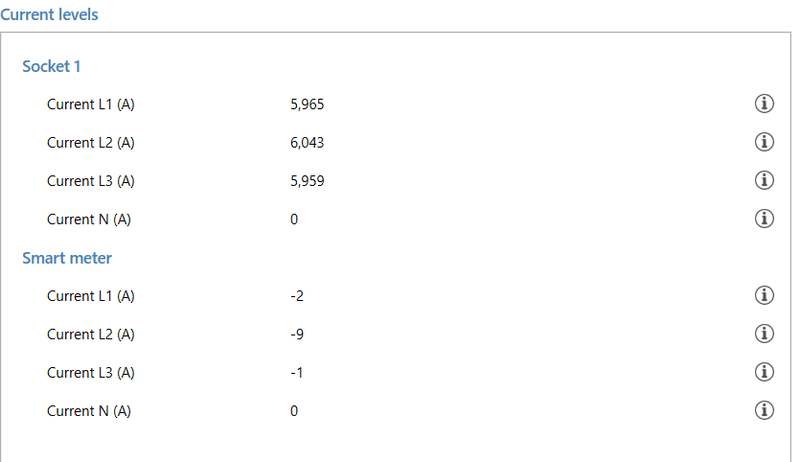Click Socket 1 Current N value 0
This screenshot has width=800, height=462.
pos(294,219)
